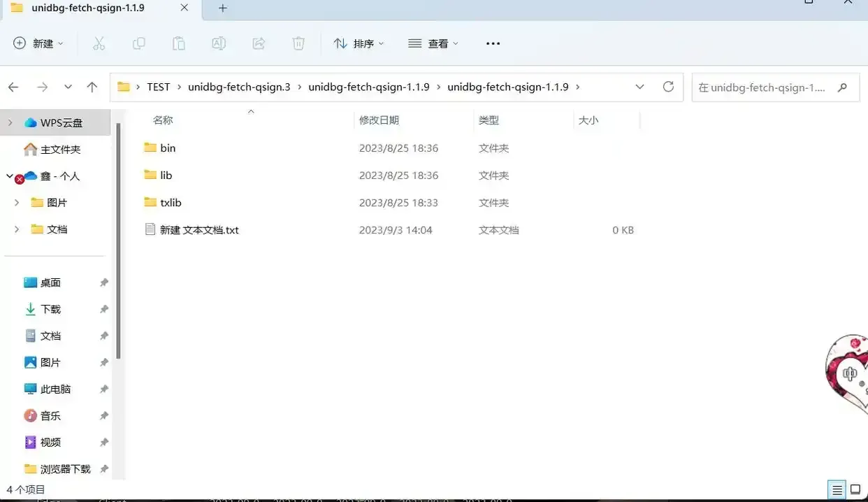
Task: Select the 新建 文本文档.txt file
Action: tap(199, 230)
